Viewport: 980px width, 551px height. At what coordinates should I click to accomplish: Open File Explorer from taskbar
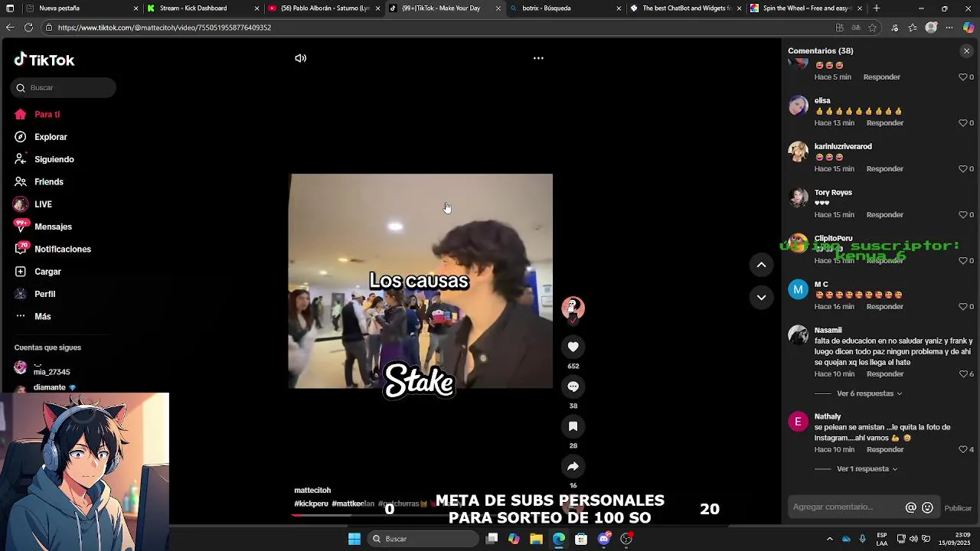[x=536, y=539]
